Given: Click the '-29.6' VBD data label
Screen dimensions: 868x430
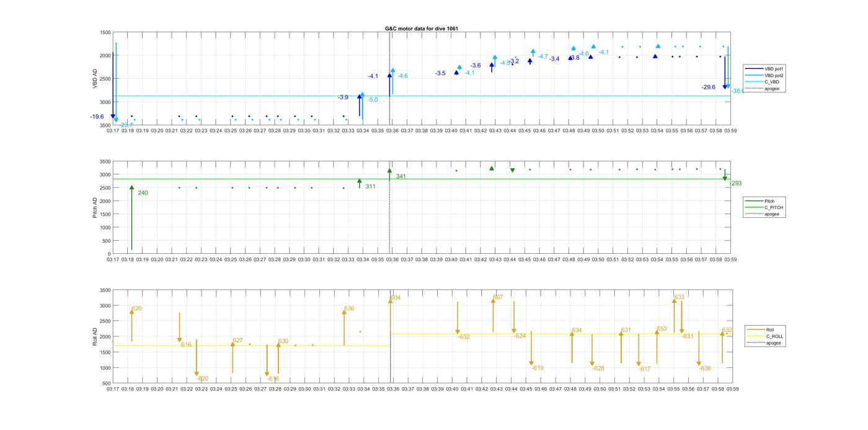Looking at the screenshot, I should point(709,87).
